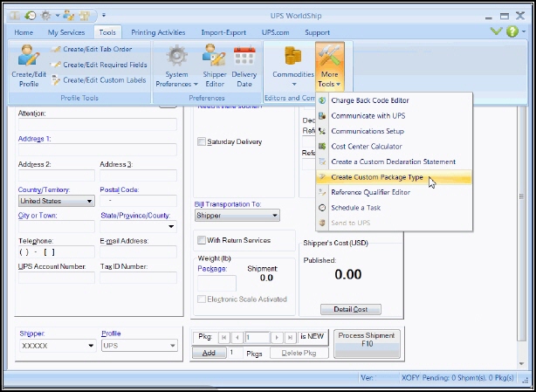Screen dimensions: 536x392
Task: Select Communicate with UPS
Action: pos(394,116)
